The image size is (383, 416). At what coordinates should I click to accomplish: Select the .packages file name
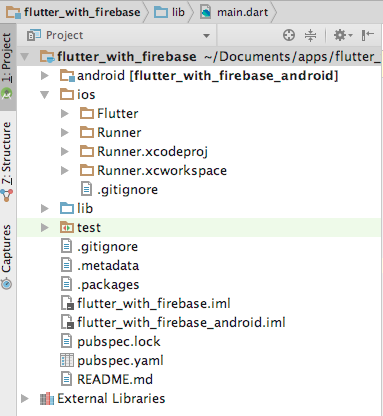(108, 285)
